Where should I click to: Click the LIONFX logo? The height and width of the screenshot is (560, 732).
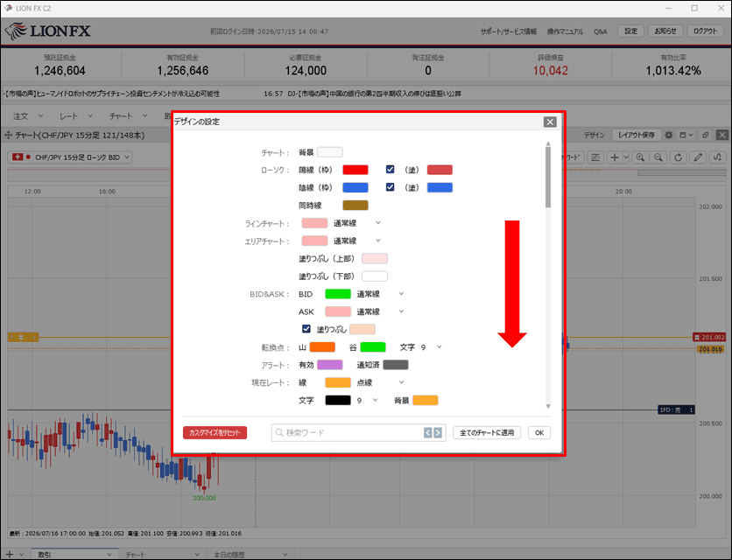(x=47, y=31)
